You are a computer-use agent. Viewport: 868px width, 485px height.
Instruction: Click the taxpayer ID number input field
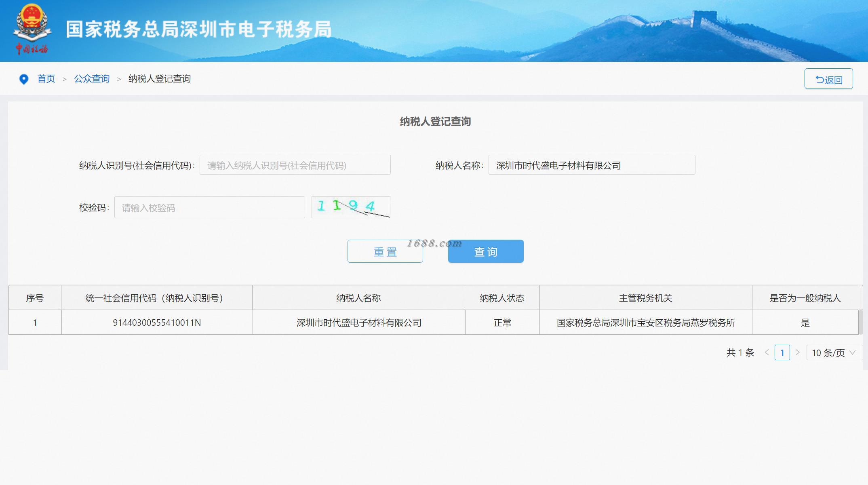(295, 165)
